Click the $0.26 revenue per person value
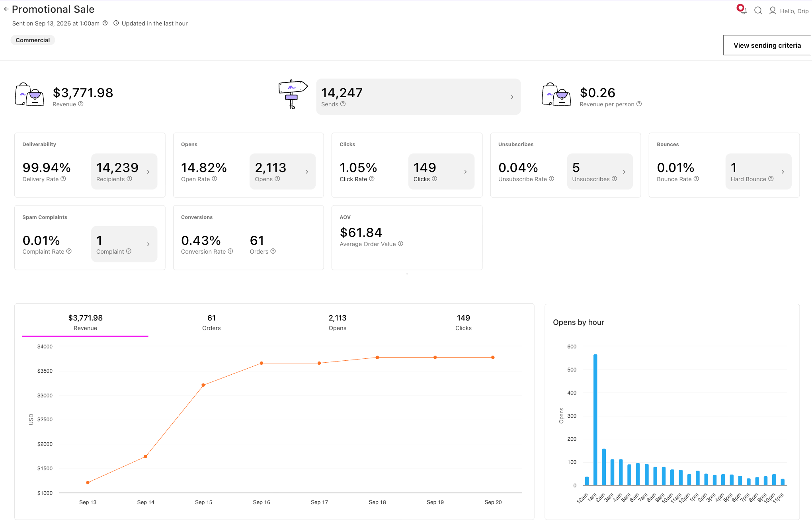This screenshot has width=812, height=520. tap(597, 93)
